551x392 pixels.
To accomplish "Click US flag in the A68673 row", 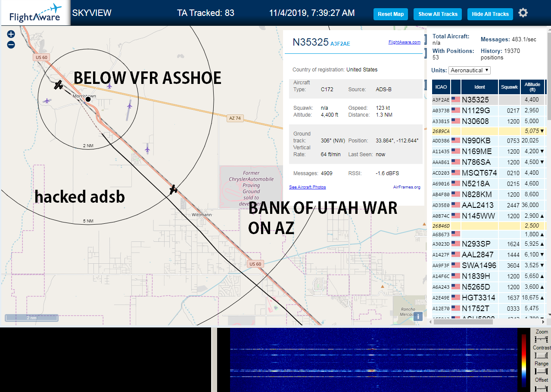I will (456, 234).
